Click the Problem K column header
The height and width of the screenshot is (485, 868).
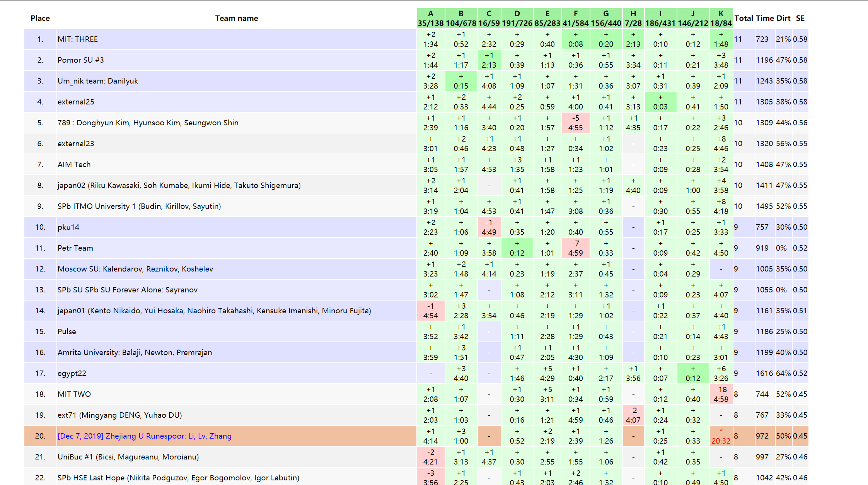pos(721,18)
